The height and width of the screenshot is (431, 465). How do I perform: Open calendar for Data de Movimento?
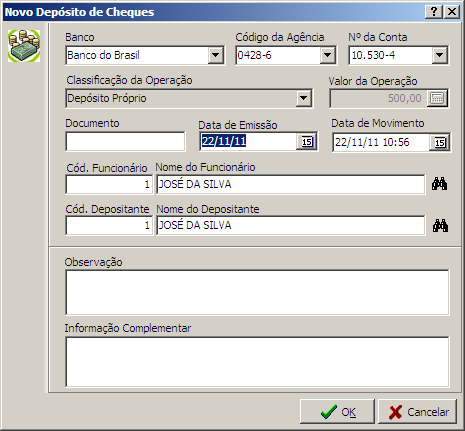pos(440,143)
